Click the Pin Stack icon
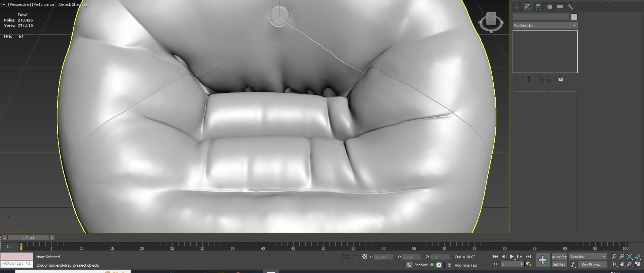The height and width of the screenshot is (273, 644). (517, 79)
